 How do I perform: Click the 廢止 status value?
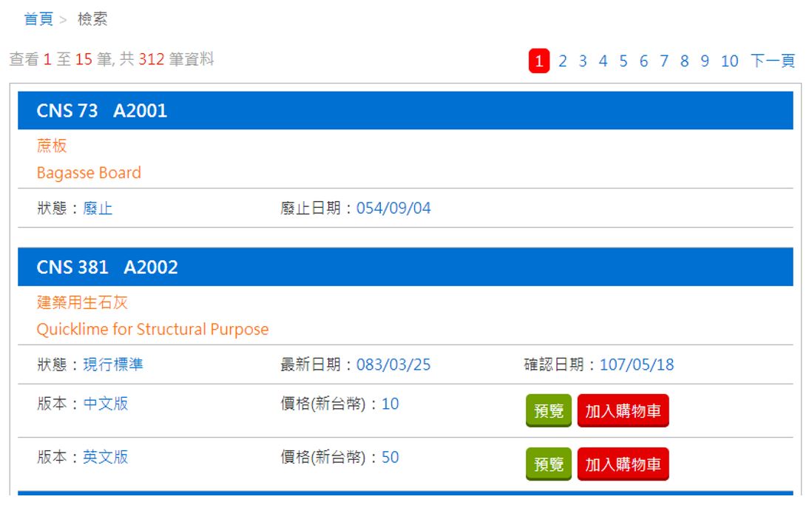[x=98, y=209]
